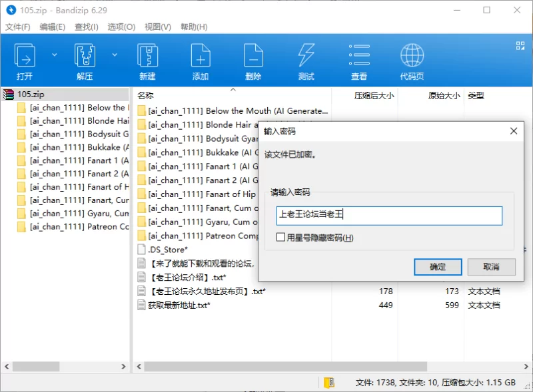Select Below the Mouth folder in file list
The height and width of the screenshot is (392, 533).
[233, 111]
